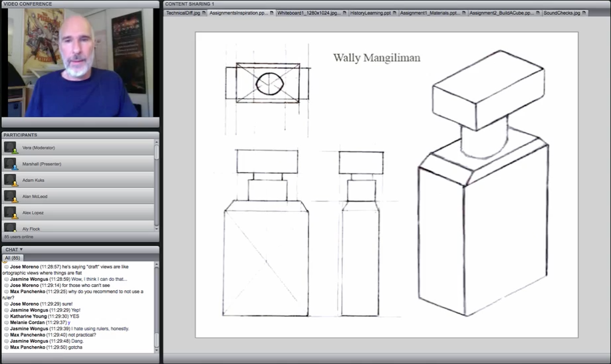
Task: Select participant Vera (Moderator)
Action: (78, 147)
